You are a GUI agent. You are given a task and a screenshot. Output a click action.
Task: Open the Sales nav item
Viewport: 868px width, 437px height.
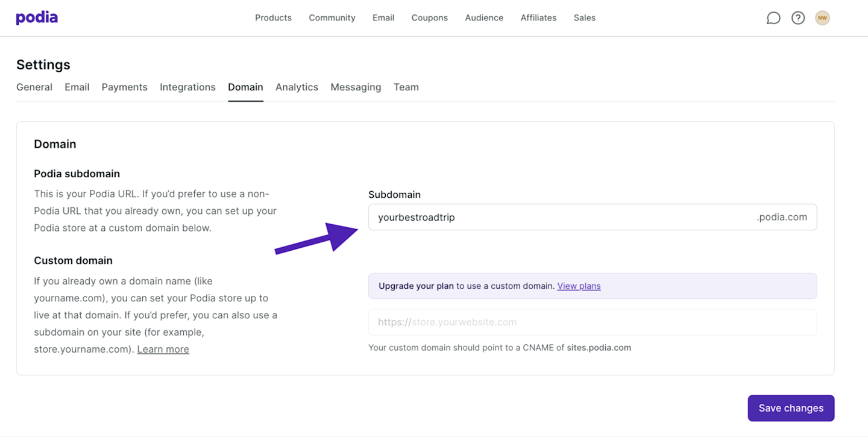click(x=585, y=18)
